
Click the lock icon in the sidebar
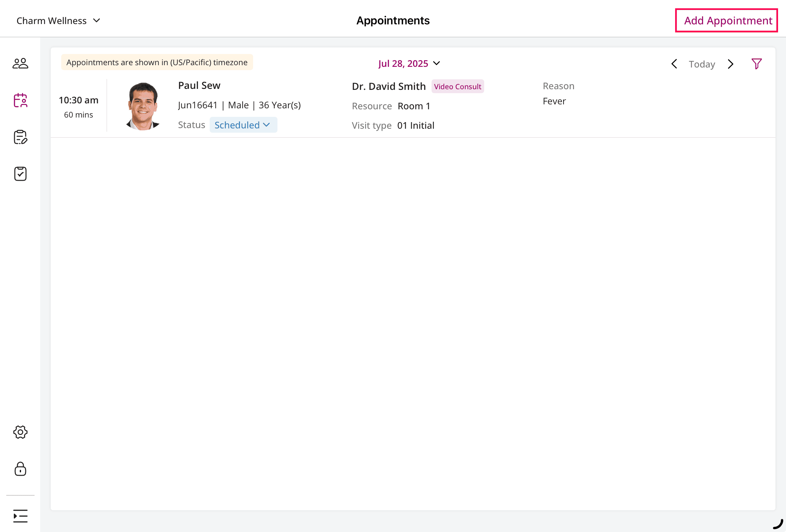[20, 469]
